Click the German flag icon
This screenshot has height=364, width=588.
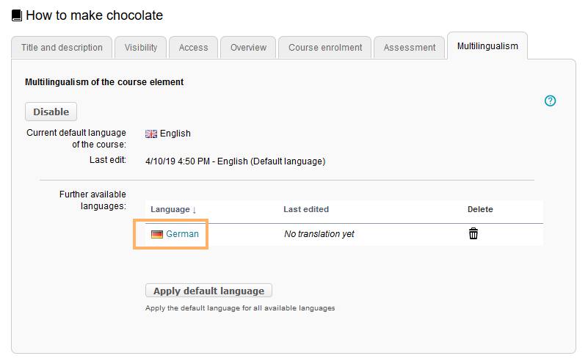pos(156,234)
